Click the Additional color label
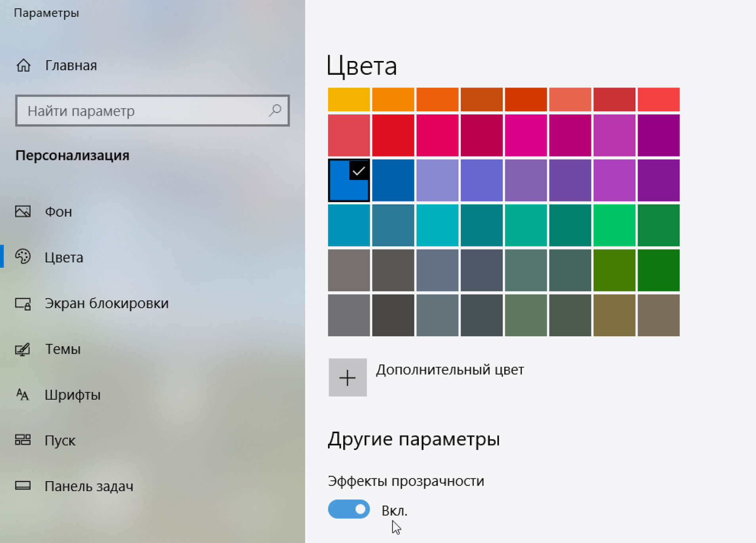This screenshot has height=543, width=756. click(x=450, y=370)
